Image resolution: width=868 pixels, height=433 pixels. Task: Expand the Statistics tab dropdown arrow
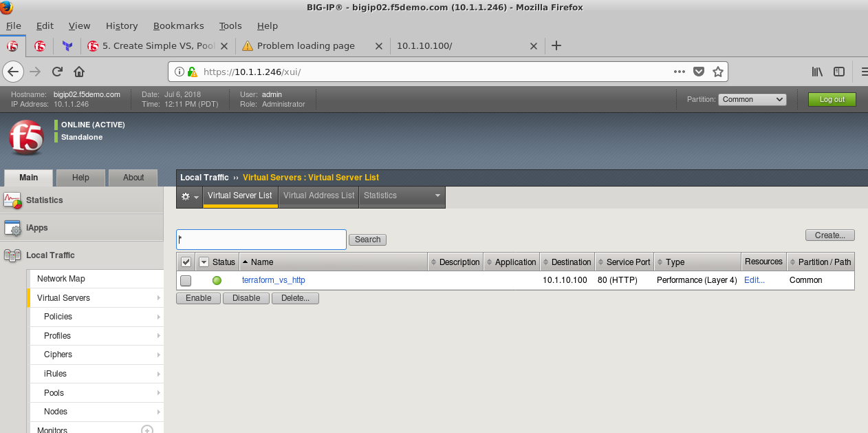[x=437, y=196]
